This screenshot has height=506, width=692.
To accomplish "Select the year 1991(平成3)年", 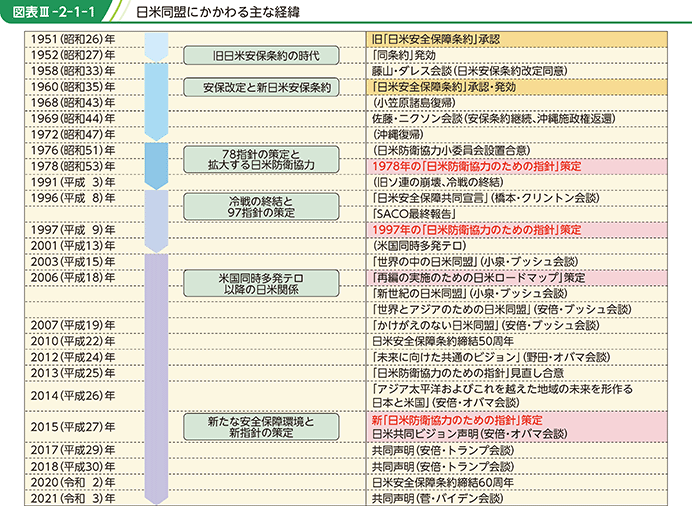I will click(73, 182).
